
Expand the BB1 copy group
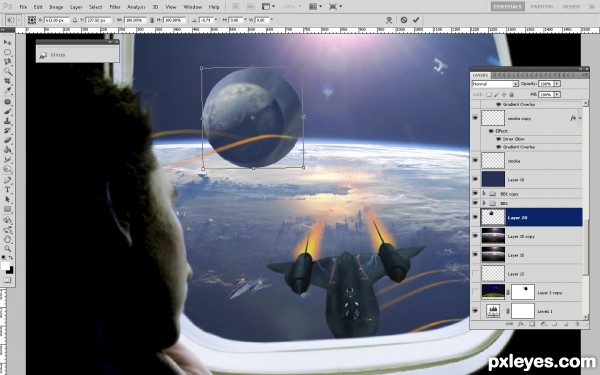(484, 194)
